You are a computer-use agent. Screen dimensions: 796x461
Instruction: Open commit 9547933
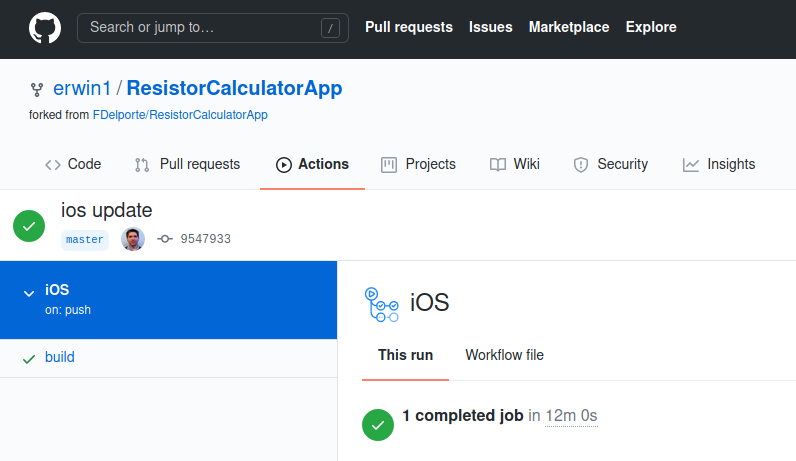[206, 239]
